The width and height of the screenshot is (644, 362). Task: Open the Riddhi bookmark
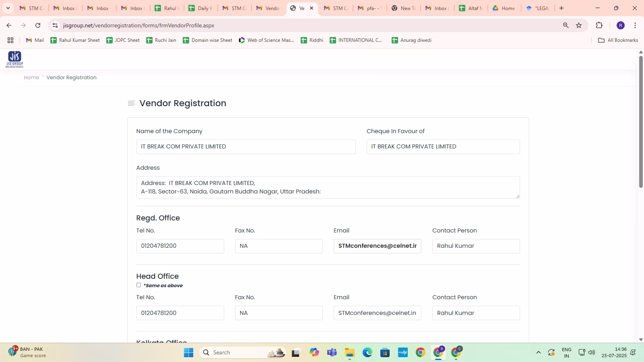pos(312,40)
